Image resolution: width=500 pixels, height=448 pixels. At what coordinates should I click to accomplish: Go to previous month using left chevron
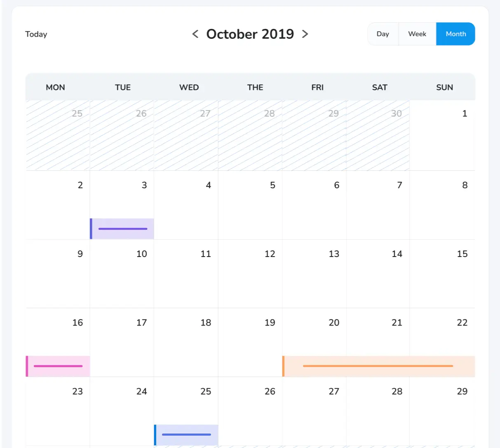pyautogui.click(x=195, y=34)
